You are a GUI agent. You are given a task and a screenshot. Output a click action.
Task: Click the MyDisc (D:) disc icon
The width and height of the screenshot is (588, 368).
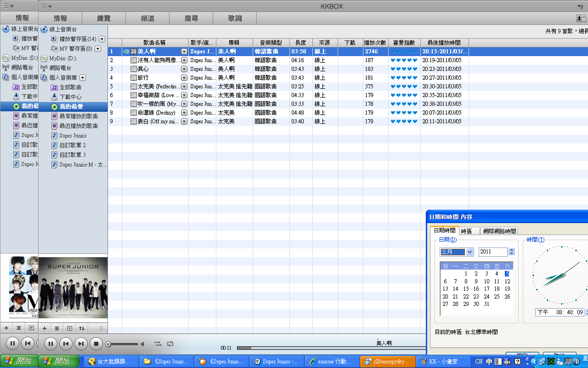(x=44, y=58)
